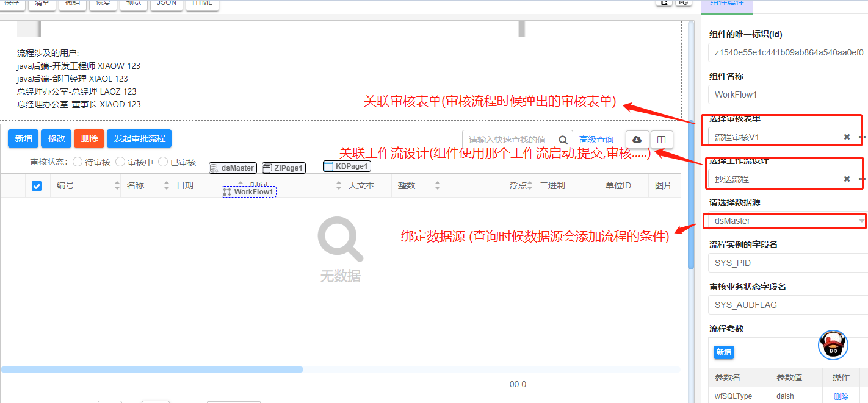Select the 已审核 radio button
This screenshot has width=868, height=403.
(163, 162)
